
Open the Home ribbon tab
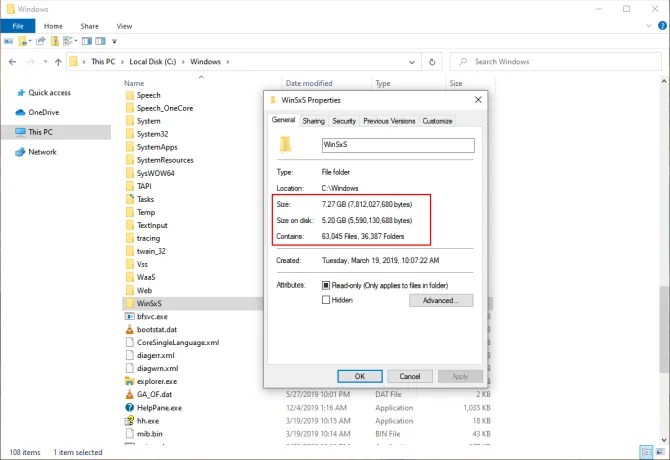(x=53, y=26)
